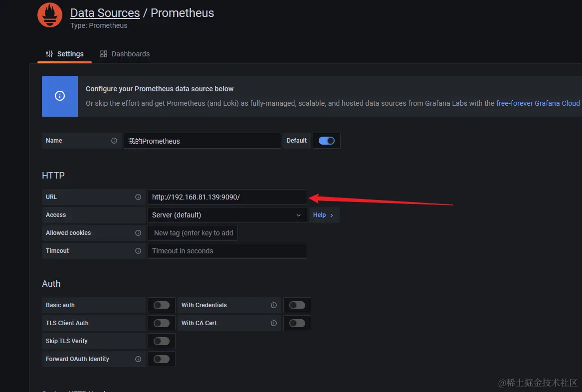Open the Access Server (default) dropdown

pos(227,215)
